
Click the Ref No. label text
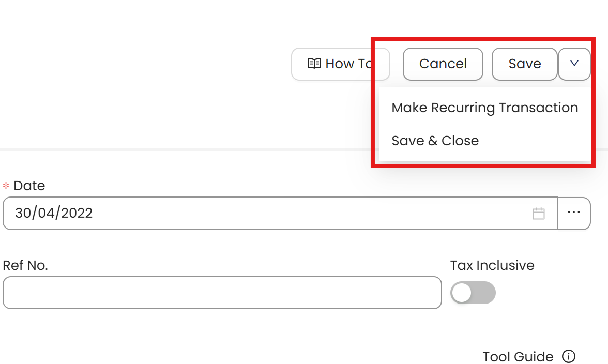[x=25, y=265]
